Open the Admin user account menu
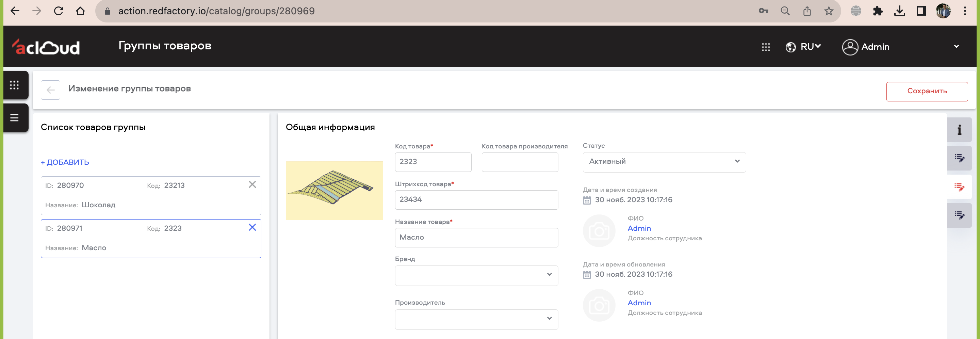The image size is (980, 339). 865,47
